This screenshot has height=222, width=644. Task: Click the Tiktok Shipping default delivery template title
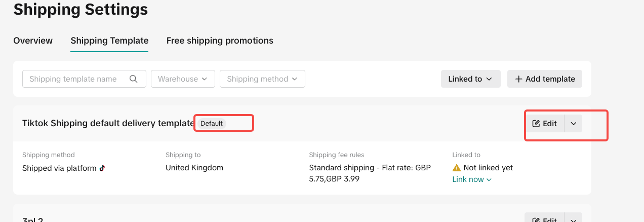click(108, 123)
